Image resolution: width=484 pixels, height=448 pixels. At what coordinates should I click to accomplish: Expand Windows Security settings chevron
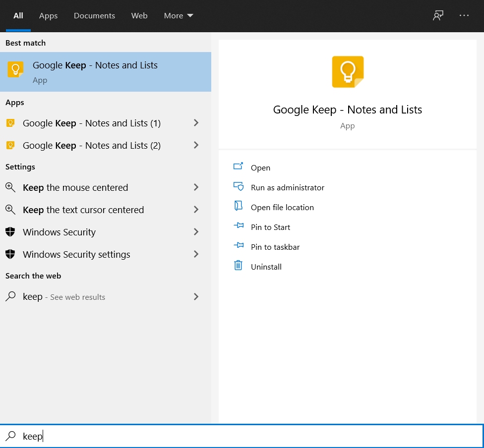[196, 254]
